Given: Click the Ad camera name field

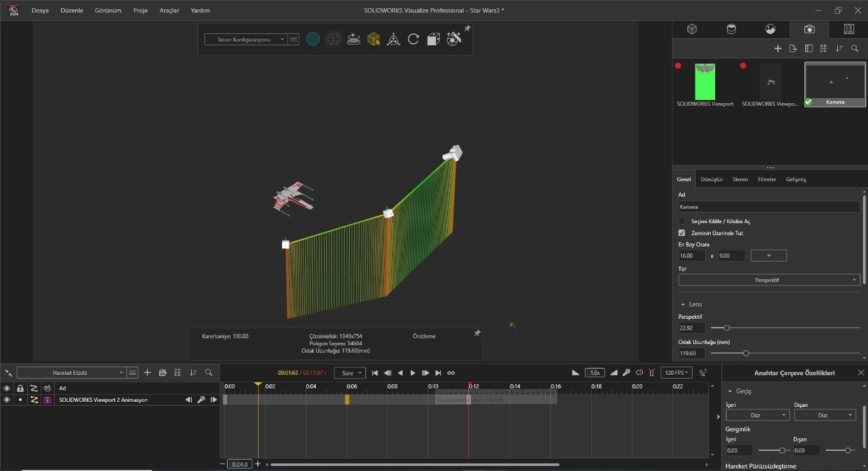Looking at the screenshot, I should click(x=769, y=206).
